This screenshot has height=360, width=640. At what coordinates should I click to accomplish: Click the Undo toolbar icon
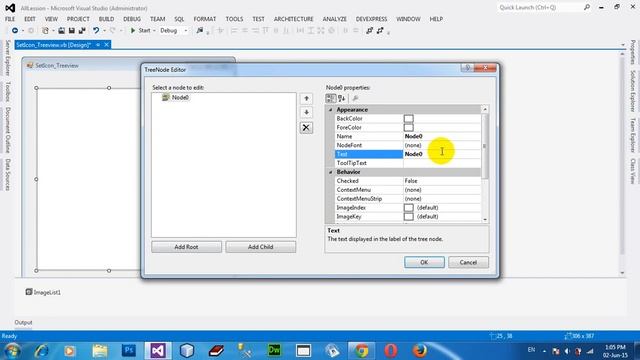pyautogui.click(x=96, y=31)
